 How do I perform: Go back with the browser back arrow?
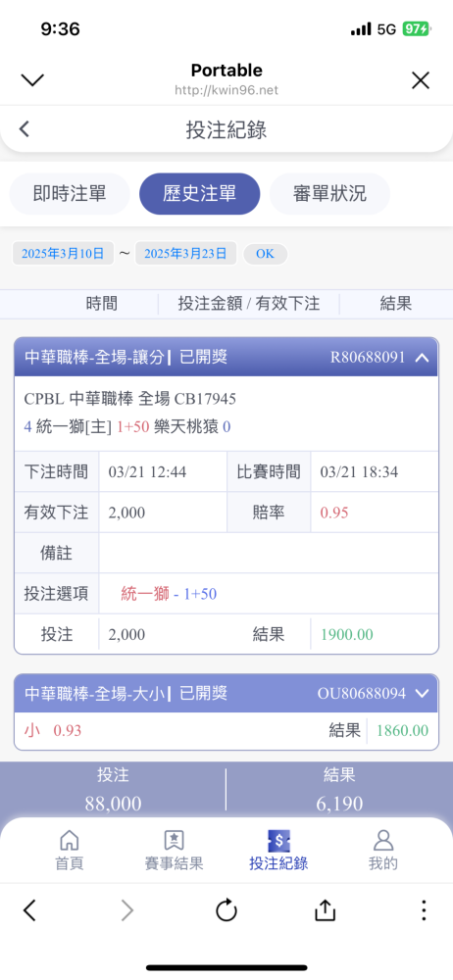[x=29, y=910]
